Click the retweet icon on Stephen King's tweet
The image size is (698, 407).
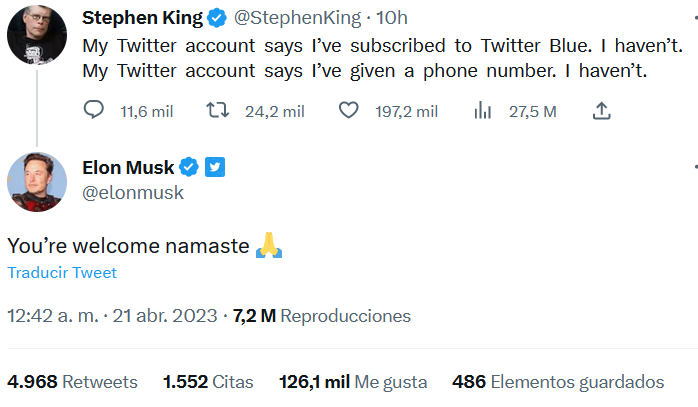click(216, 111)
